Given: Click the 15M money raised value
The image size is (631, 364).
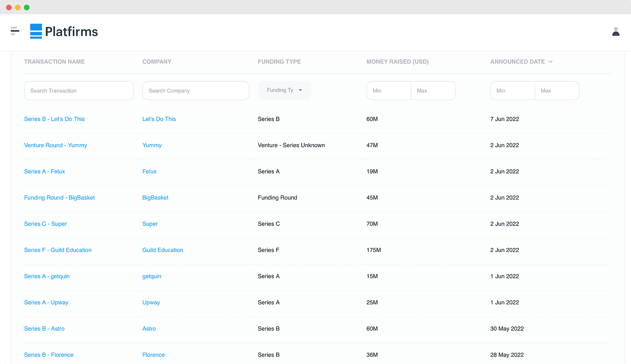Looking at the screenshot, I should tap(372, 276).
